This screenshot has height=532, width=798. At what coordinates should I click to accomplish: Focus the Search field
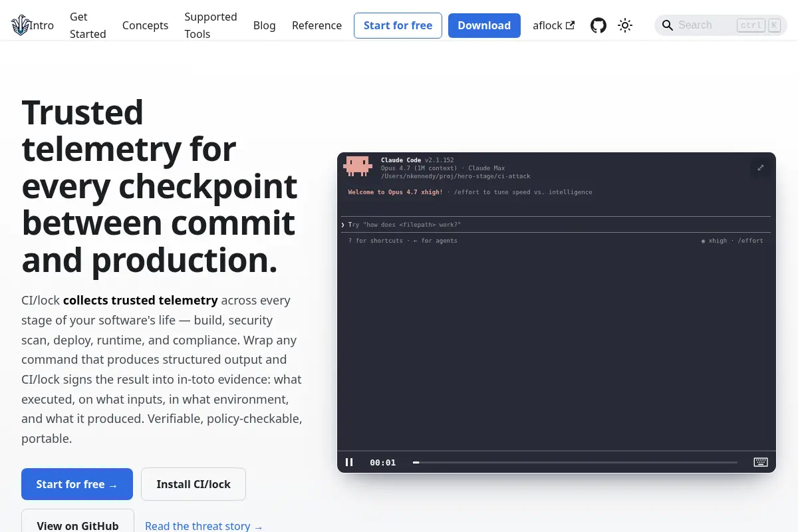point(721,25)
